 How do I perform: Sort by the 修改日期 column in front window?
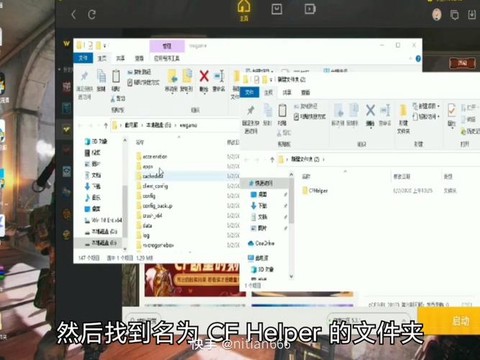(402, 176)
